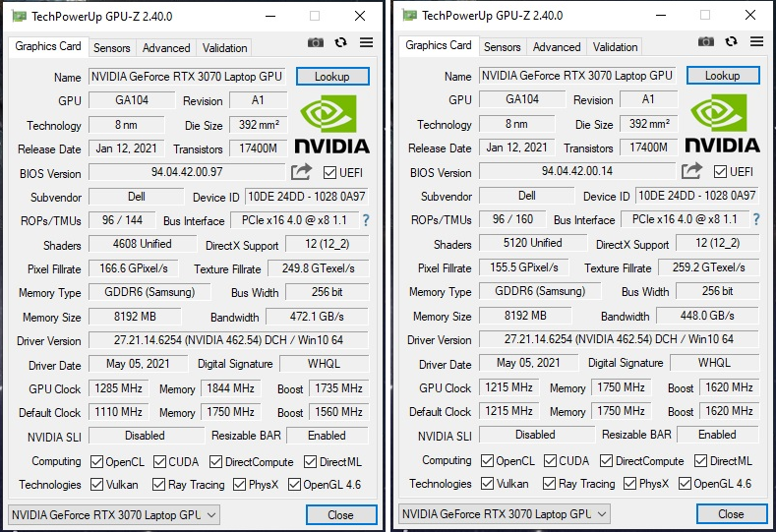Toggle the CUDA checkbox in right window
The image size is (776, 532).
pos(550,461)
